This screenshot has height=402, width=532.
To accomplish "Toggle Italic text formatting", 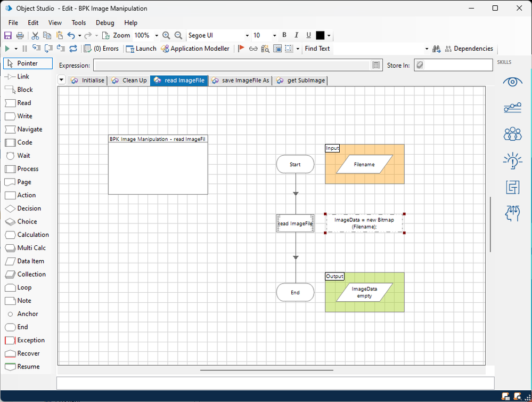I will [x=297, y=36].
